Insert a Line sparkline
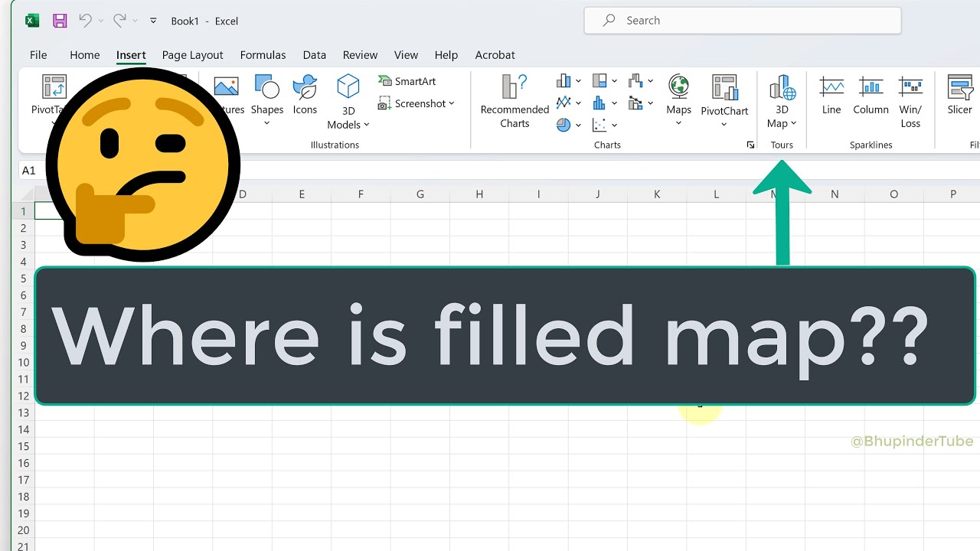The width and height of the screenshot is (980, 551). (x=831, y=95)
